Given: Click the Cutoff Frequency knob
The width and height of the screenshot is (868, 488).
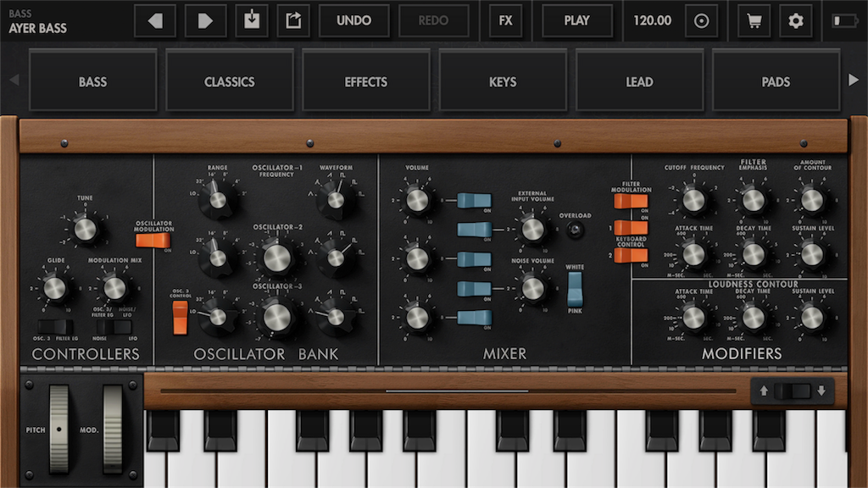Looking at the screenshot, I should 693,200.
